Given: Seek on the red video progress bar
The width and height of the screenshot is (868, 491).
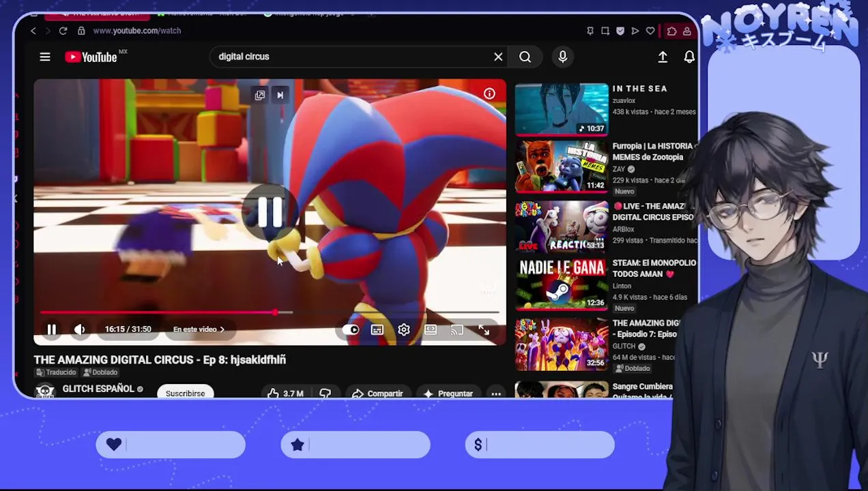Looking at the screenshot, I should point(270,312).
